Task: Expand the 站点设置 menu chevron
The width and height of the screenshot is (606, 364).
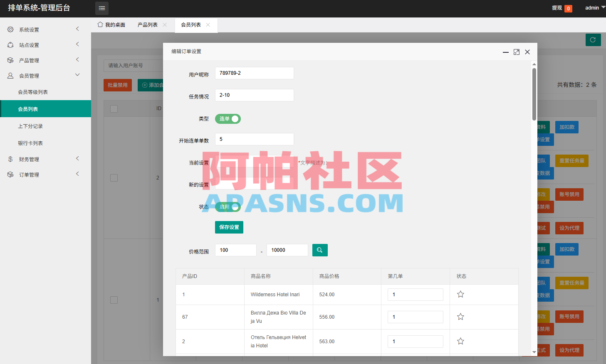Action: 77,44
